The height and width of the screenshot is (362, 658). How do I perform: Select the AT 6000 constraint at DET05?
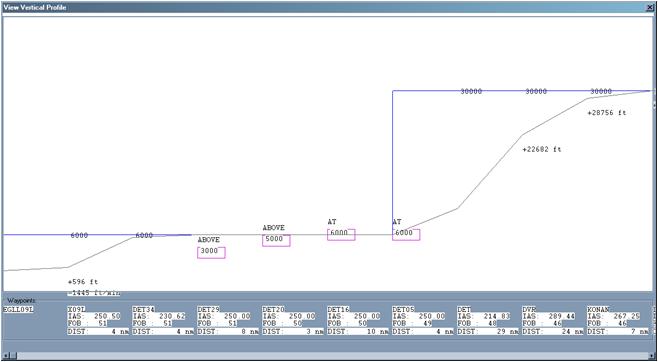pyautogui.click(x=406, y=234)
